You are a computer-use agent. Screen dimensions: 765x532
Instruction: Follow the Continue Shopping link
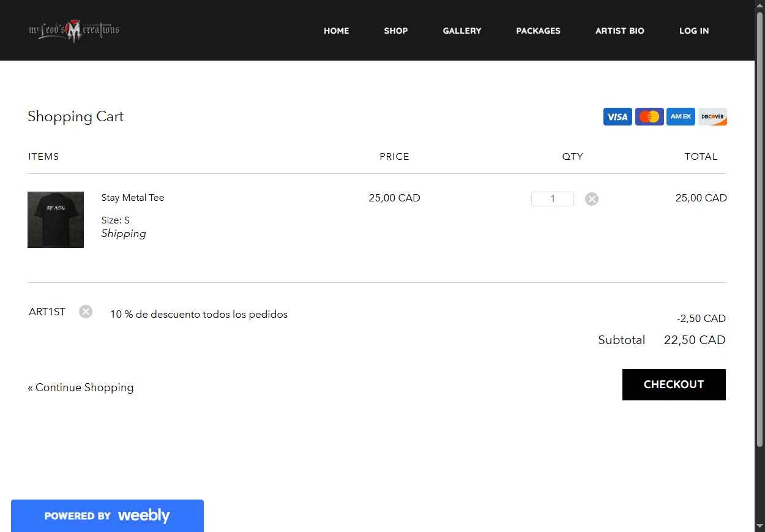click(81, 388)
